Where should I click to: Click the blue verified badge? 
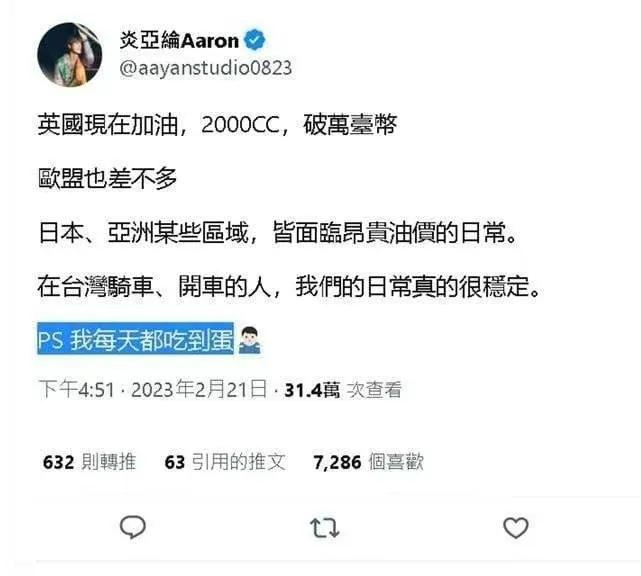tap(255, 40)
